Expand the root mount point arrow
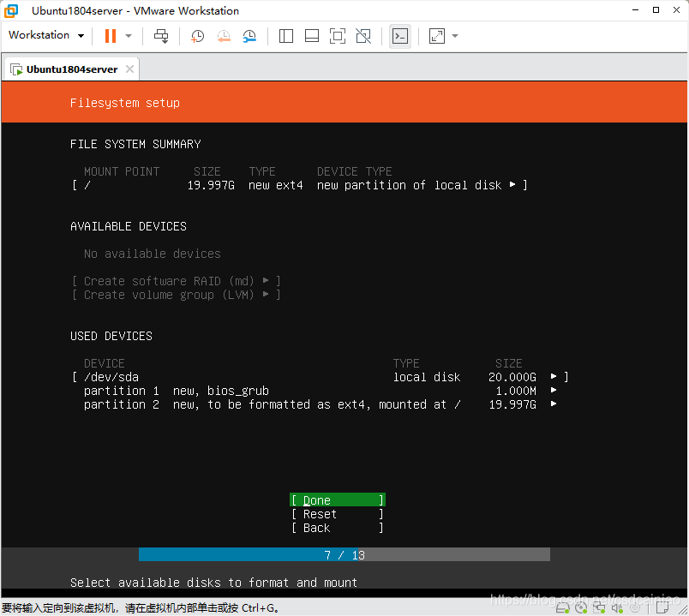Viewport: 689px width, 616px height. [512, 184]
